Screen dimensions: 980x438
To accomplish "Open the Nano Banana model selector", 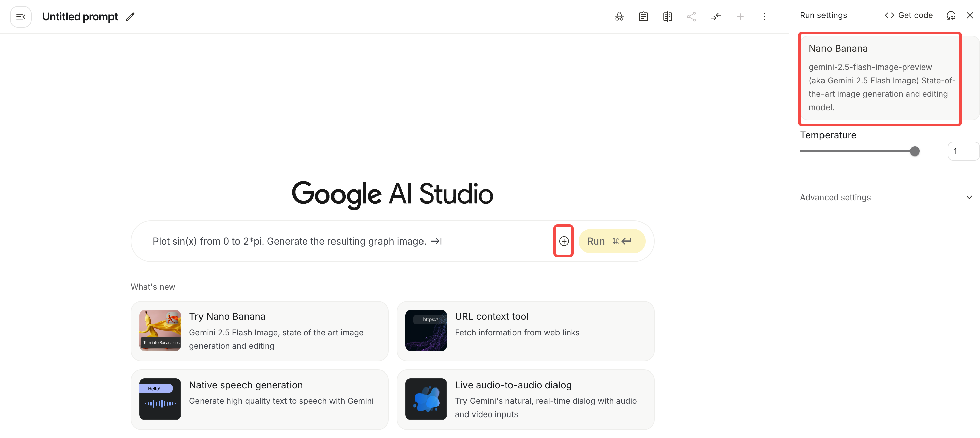I will pyautogui.click(x=880, y=78).
